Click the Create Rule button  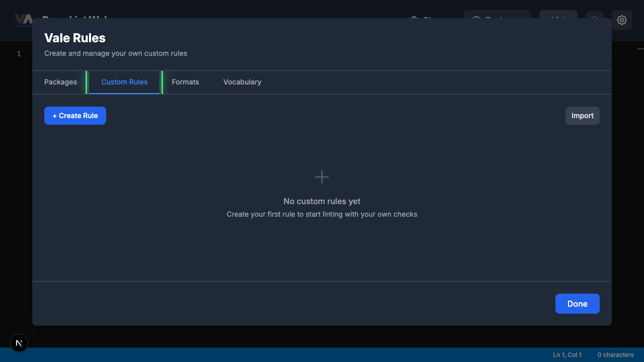pyautogui.click(x=75, y=116)
